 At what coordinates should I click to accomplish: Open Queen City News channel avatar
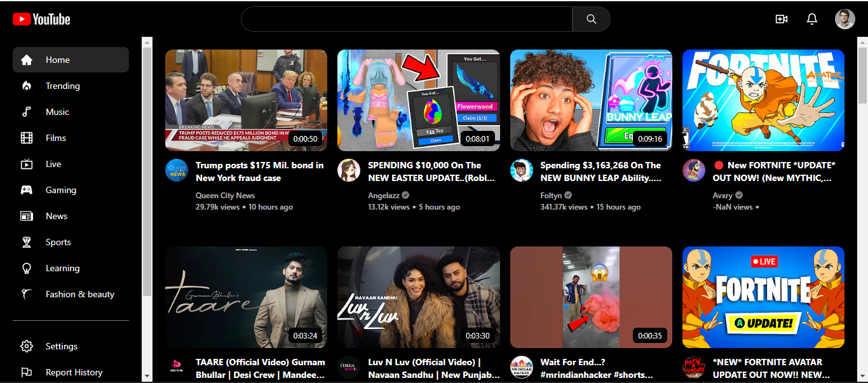pyautogui.click(x=177, y=170)
